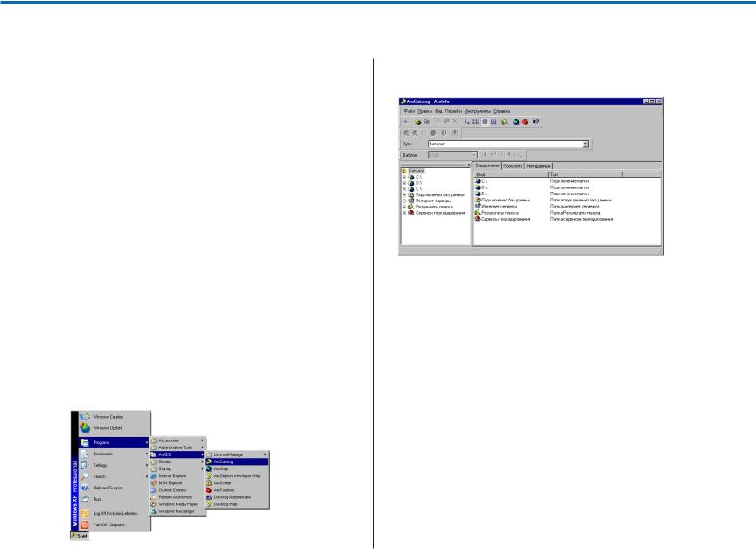
Task: Open the Вид menu in ArcCatalog
Action: tap(438, 111)
